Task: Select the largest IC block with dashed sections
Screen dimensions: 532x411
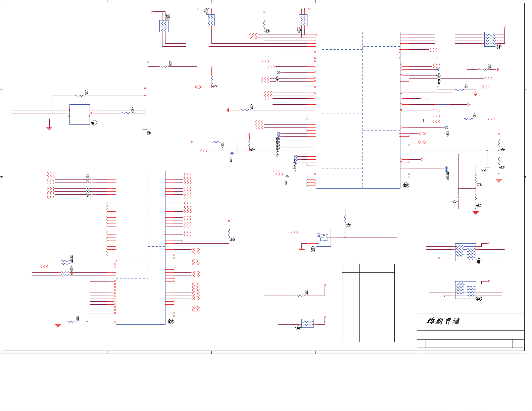Action: pos(358,110)
